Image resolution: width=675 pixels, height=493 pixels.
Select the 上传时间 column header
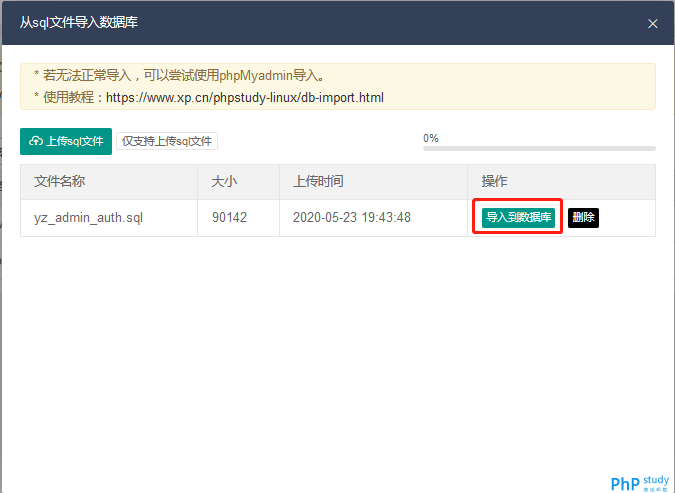(318, 181)
